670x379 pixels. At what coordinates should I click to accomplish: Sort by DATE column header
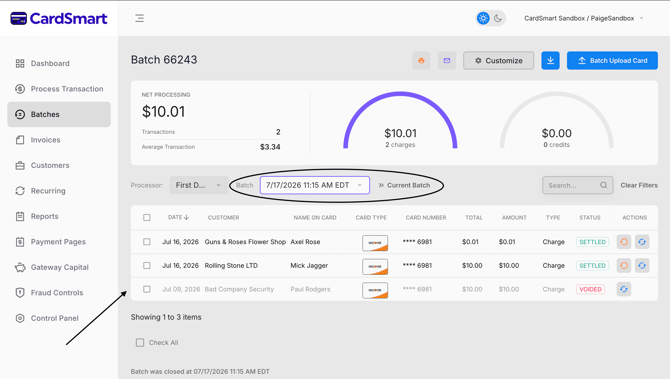[x=178, y=217]
